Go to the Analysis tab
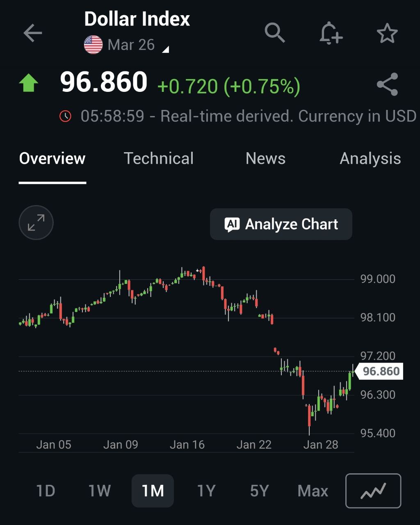420x525 pixels. 370,158
